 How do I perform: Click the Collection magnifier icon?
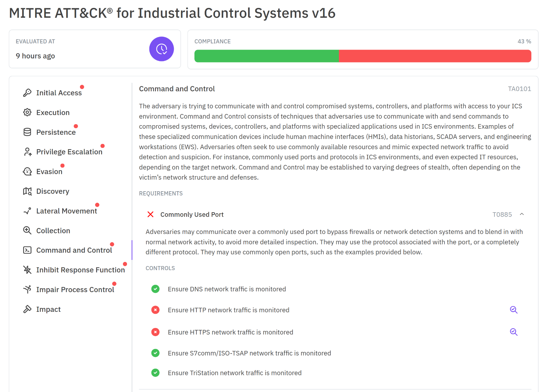click(x=27, y=230)
